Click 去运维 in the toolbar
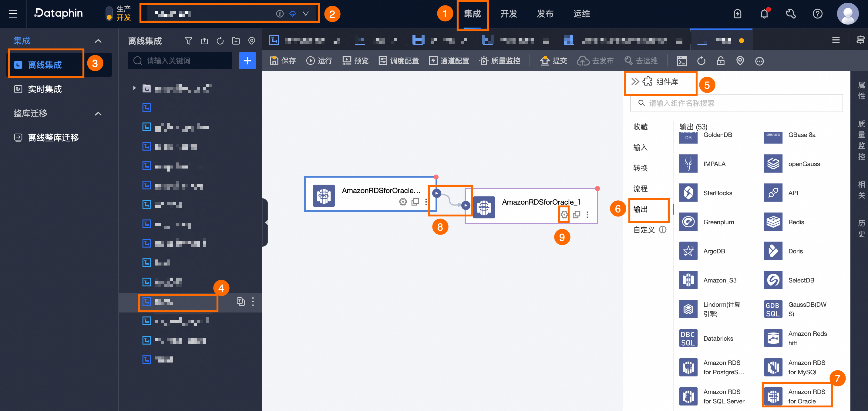Screen dimensions: 868x411 coord(641,61)
